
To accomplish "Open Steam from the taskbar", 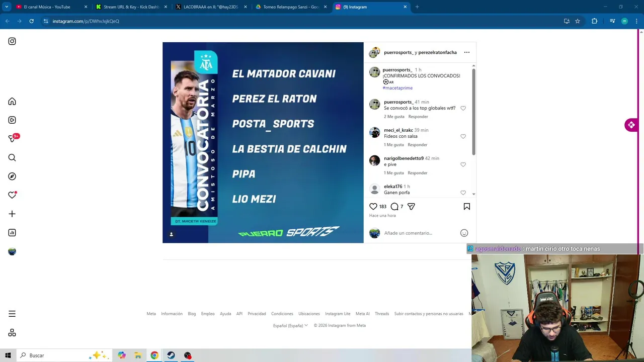I will 171,355.
